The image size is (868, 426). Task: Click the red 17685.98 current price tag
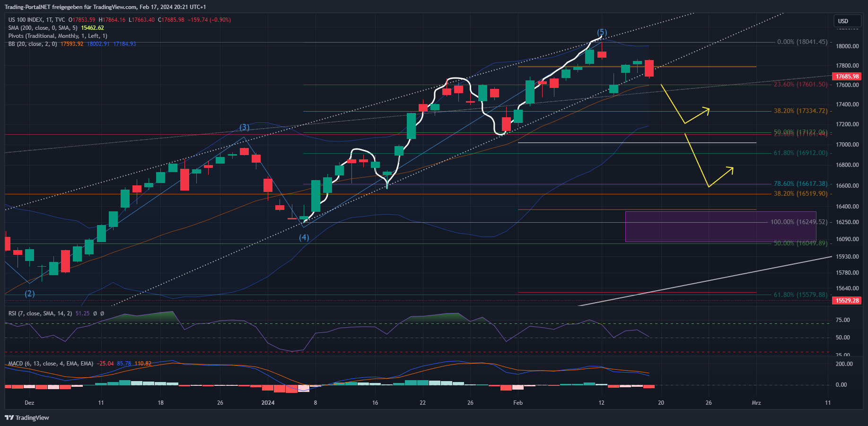(847, 77)
